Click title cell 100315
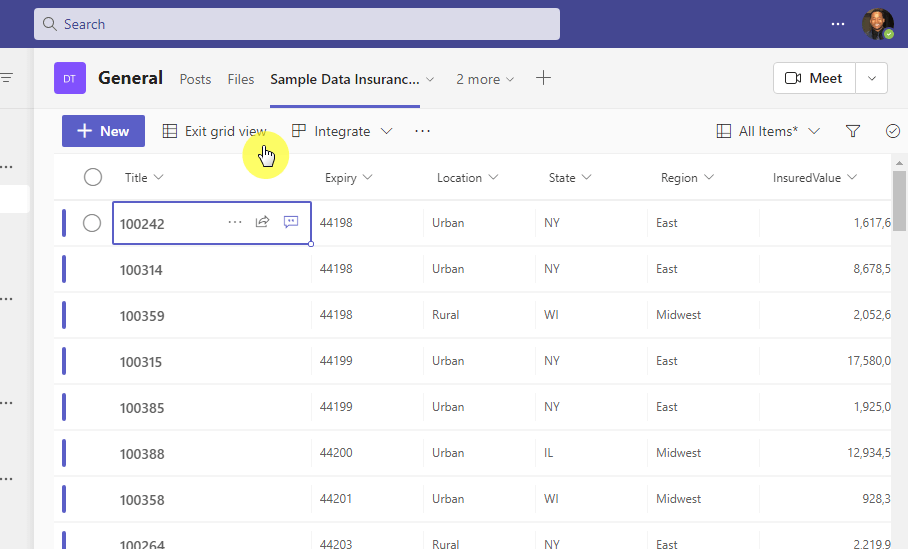The height and width of the screenshot is (549, 908). pyautogui.click(x=211, y=362)
